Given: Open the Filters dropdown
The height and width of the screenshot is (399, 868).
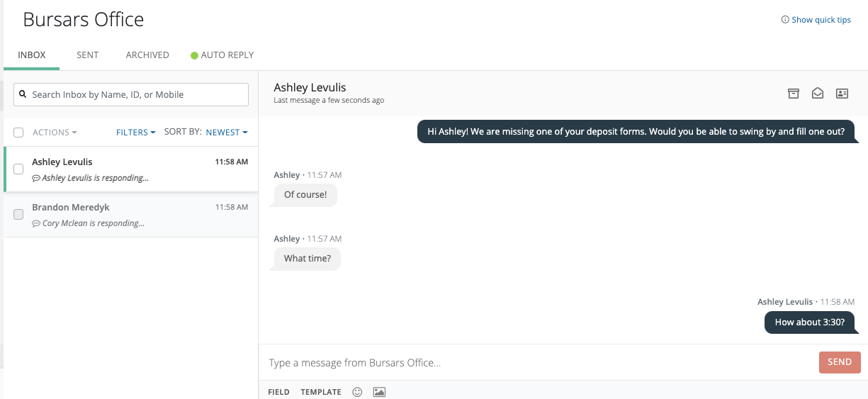Looking at the screenshot, I should 135,133.
